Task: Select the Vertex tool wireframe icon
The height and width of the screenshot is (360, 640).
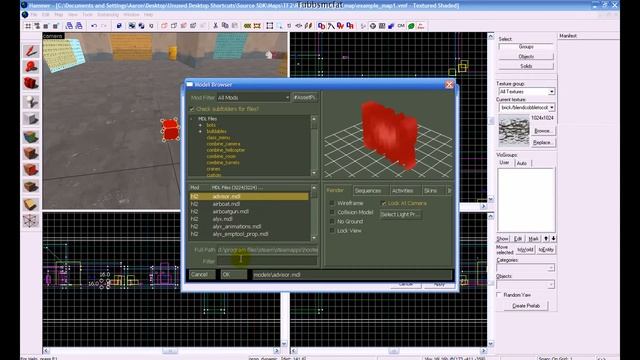Action: point(31,221)
